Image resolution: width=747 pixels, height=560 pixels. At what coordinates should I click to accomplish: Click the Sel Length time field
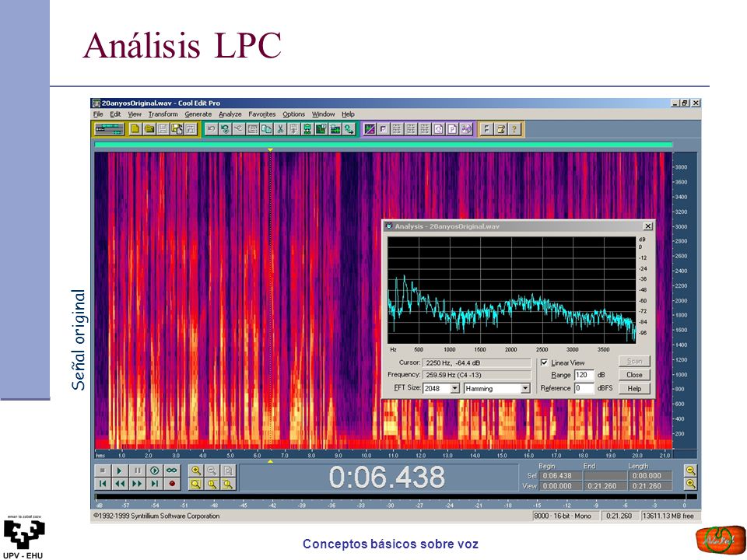pos(651,476)
